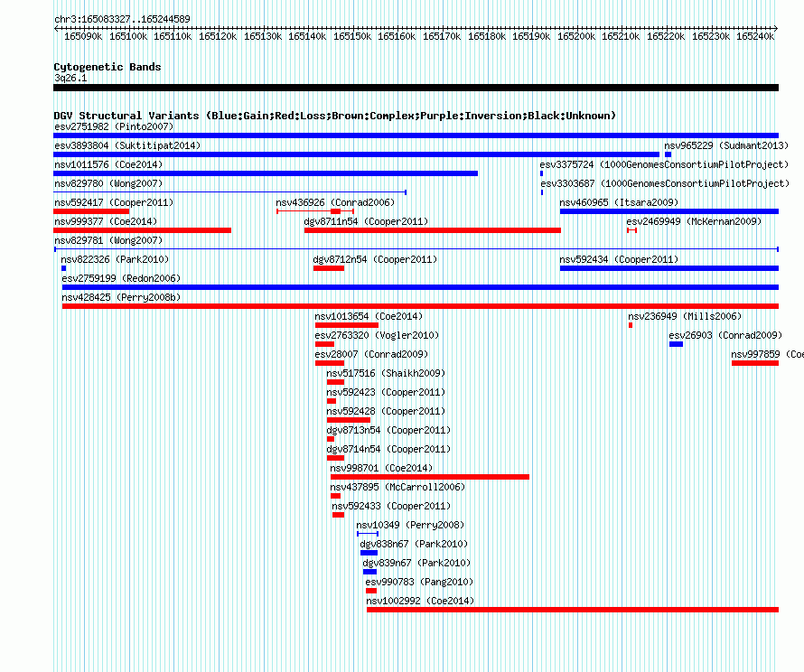The width and height of the screenshot is (804, 672).
Task: Click the nsv592428 (Cooper2011) label
Action: [x=386, y=411]
